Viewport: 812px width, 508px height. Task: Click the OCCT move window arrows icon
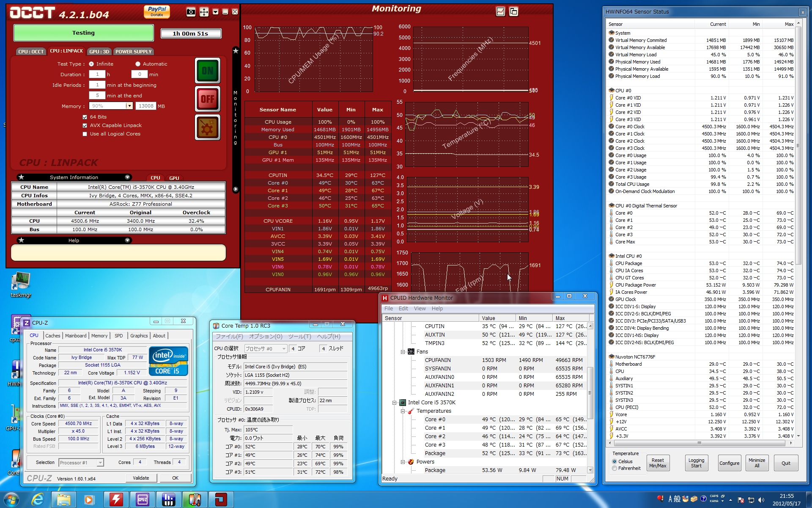[x=204, y=12]
